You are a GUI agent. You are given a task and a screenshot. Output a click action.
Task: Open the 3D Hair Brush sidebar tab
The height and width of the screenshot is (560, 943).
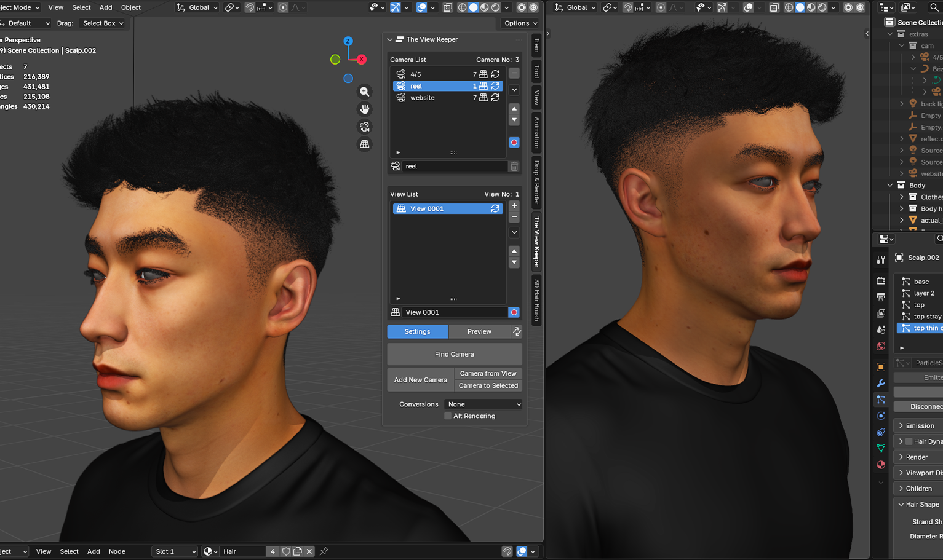coord(535,302)
